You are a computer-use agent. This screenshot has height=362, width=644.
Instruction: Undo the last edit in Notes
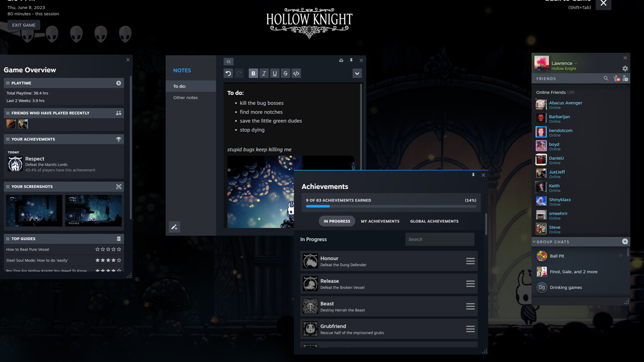228,73
